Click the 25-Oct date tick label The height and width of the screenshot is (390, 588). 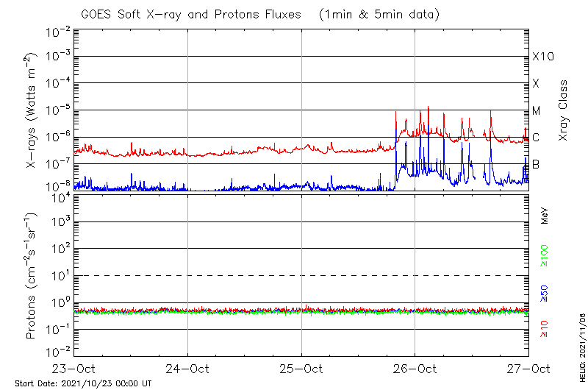point(301,368)
